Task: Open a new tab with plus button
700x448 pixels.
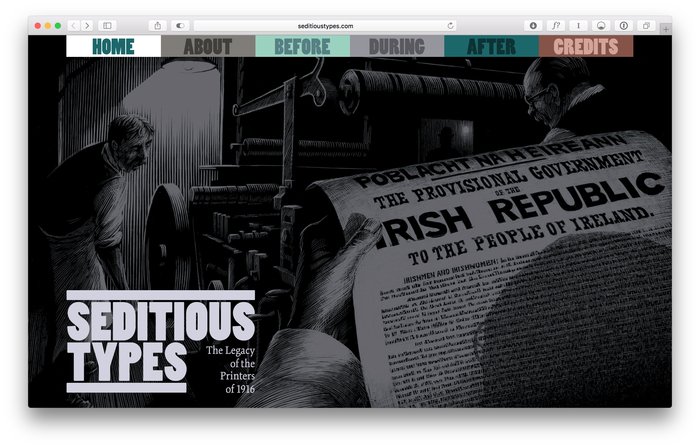Action: coord(666,29)
